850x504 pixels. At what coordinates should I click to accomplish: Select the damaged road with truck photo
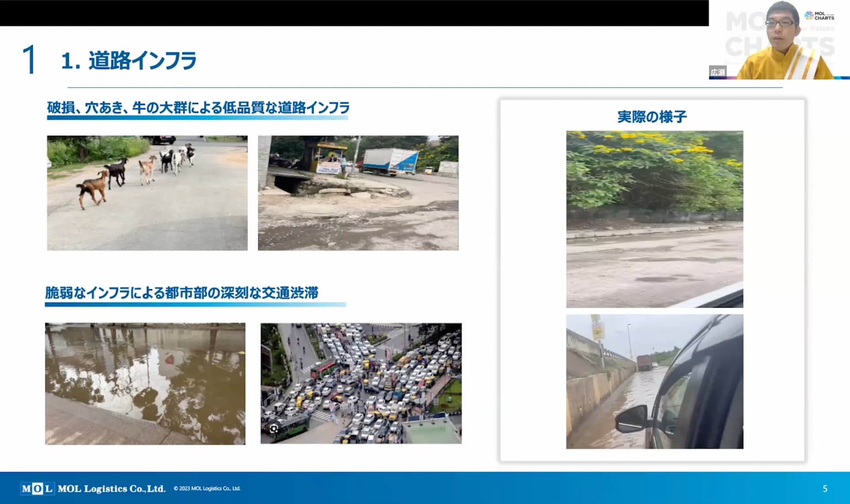click(x=358, y=193)
